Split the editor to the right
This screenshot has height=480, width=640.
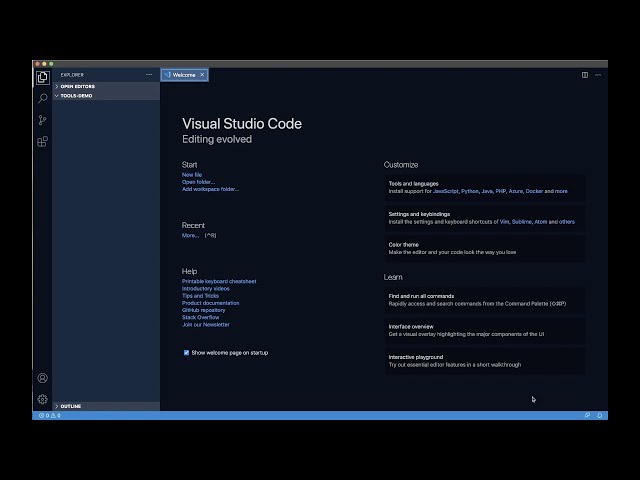pos(585,75)
